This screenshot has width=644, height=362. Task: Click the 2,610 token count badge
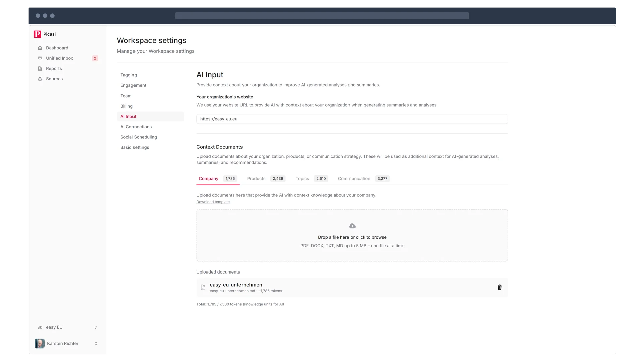tap(321, 179)
